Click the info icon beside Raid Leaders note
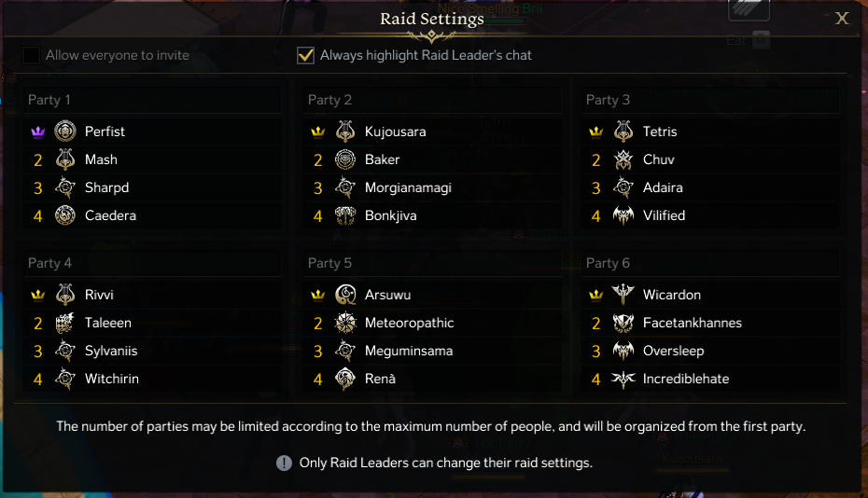Screen dimensions: 868x498 285,463
